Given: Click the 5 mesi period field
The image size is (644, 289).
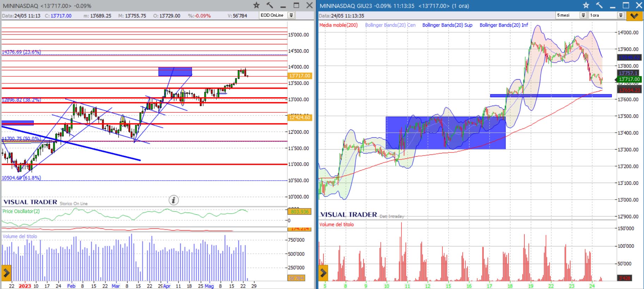Looking at the screenshot, I should (568, 15).
